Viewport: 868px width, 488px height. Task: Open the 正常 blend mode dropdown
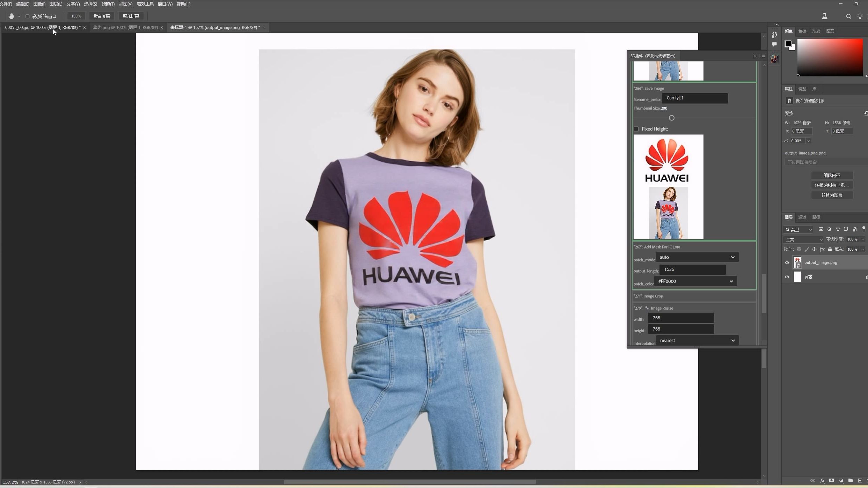pos(803,239)
